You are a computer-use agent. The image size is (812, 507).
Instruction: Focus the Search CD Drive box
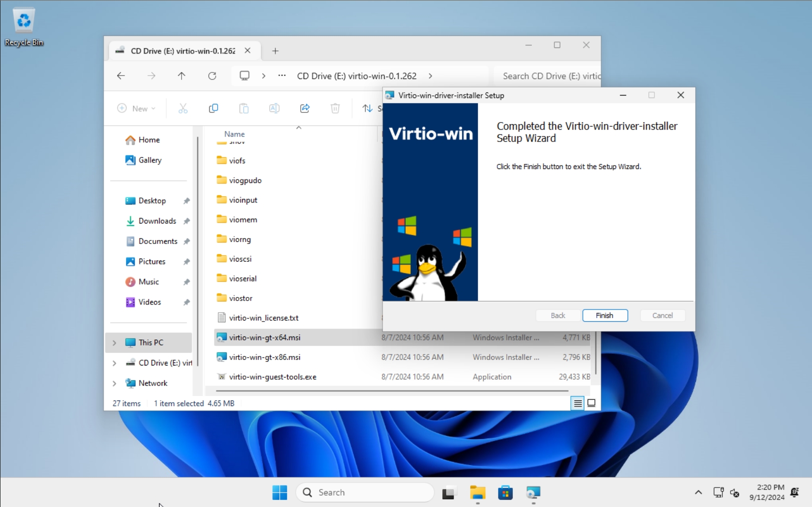tap(548, 76)
